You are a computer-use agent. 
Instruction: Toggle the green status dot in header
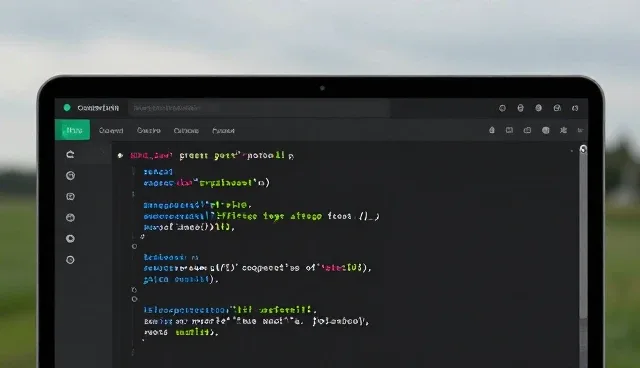pyautogui.click(x=67, y=108)
